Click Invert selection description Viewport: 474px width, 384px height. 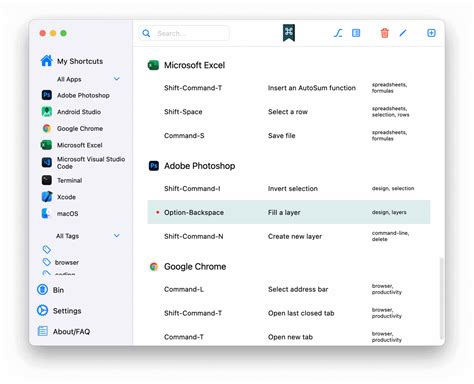pyautogui.click(x=293, y=189)
